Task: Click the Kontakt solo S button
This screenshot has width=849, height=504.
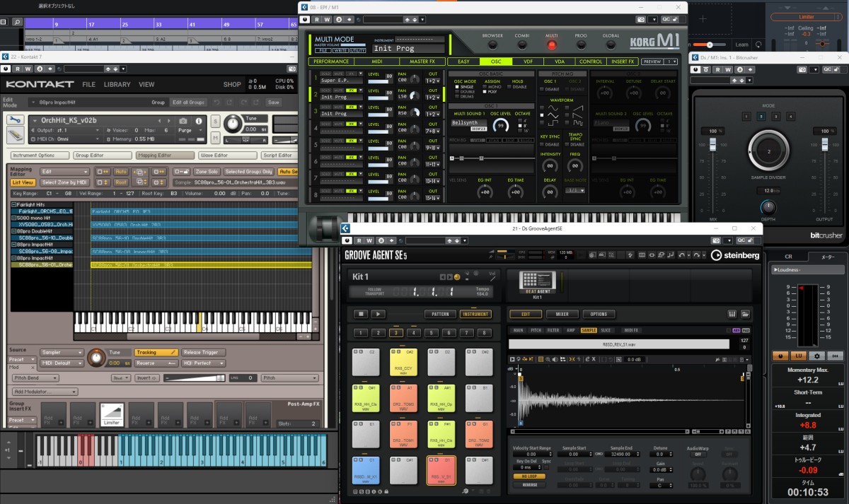Action: pos(215,121)
